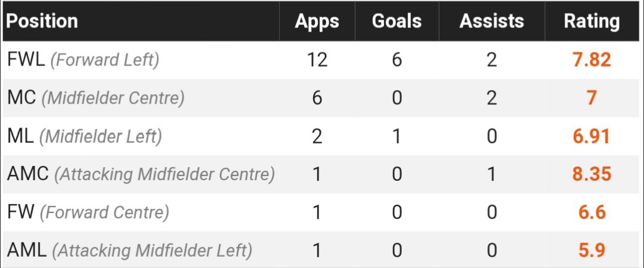Viewport: 644px width, 268px height.
Task: Open the AMC (Attacking Midfielder Centre) row
Action: 141,174
